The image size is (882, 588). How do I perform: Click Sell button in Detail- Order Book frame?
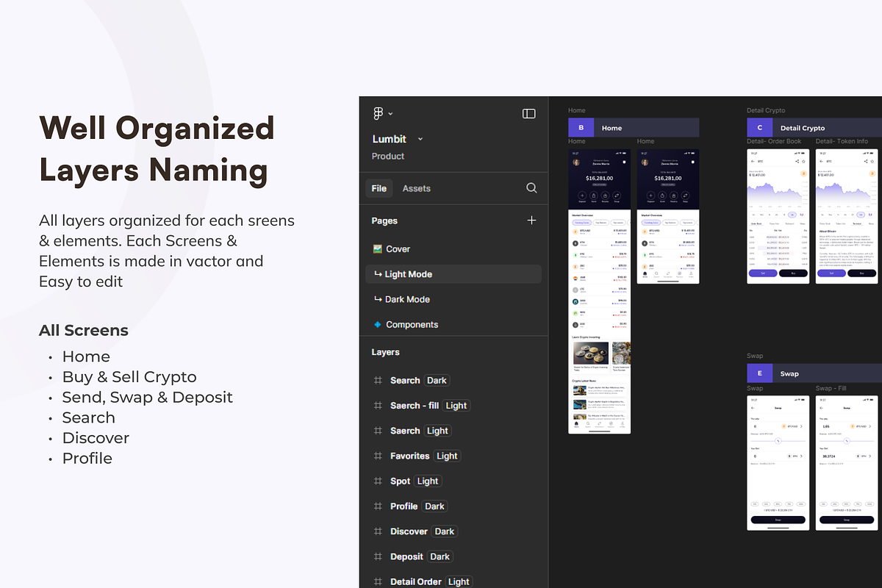763,273
